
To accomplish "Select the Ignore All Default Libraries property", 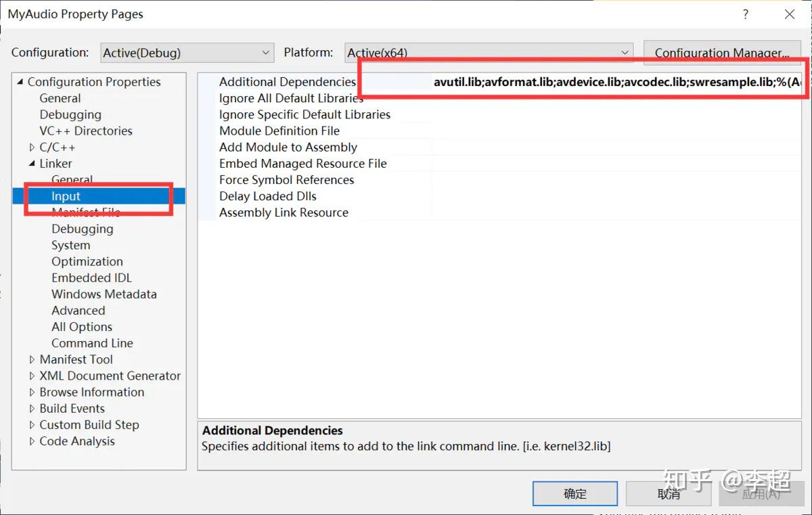I will pos(291,98).
